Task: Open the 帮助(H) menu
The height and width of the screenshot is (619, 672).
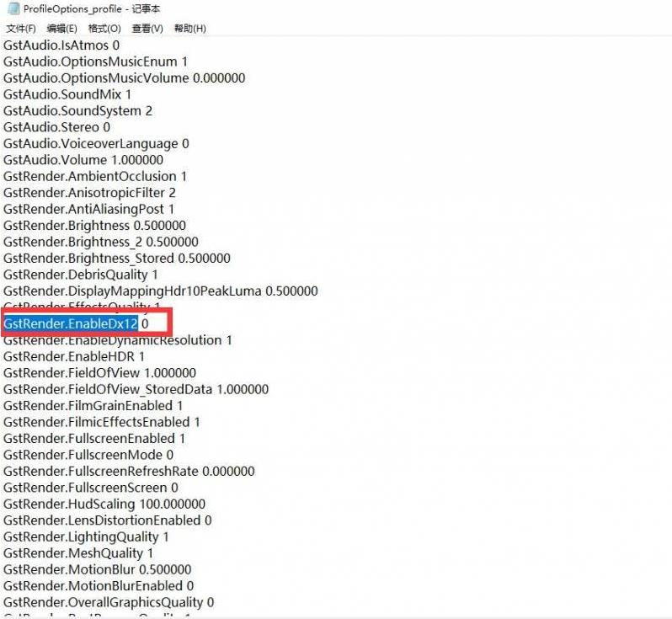Action: [189, 29]
